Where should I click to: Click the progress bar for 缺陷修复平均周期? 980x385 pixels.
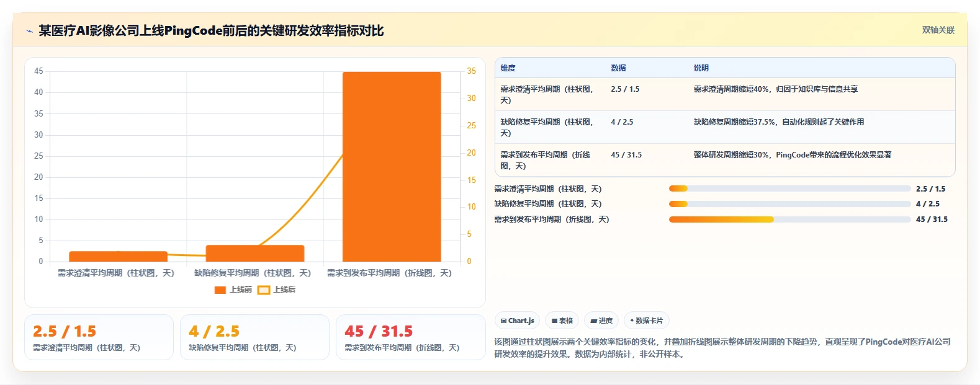789,204
